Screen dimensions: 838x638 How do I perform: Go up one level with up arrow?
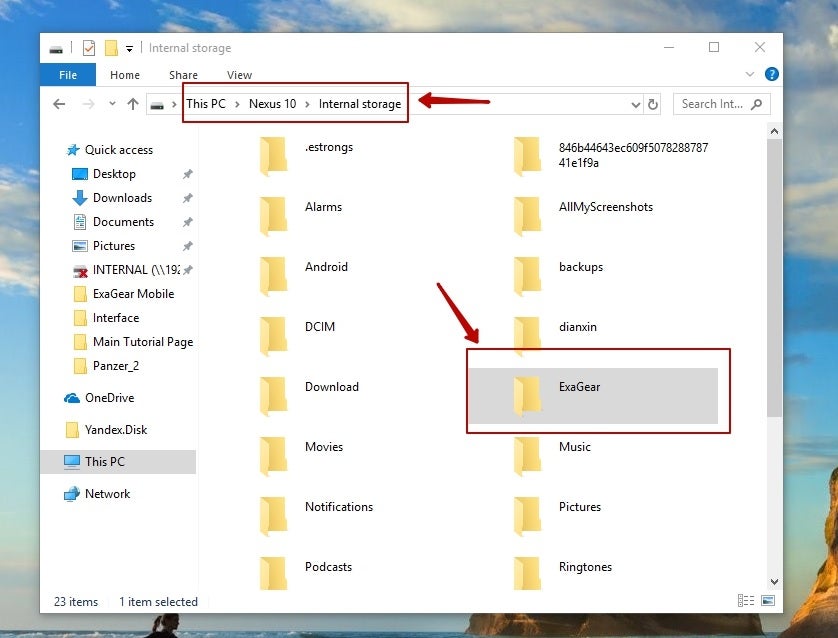(x=133, y=104)
